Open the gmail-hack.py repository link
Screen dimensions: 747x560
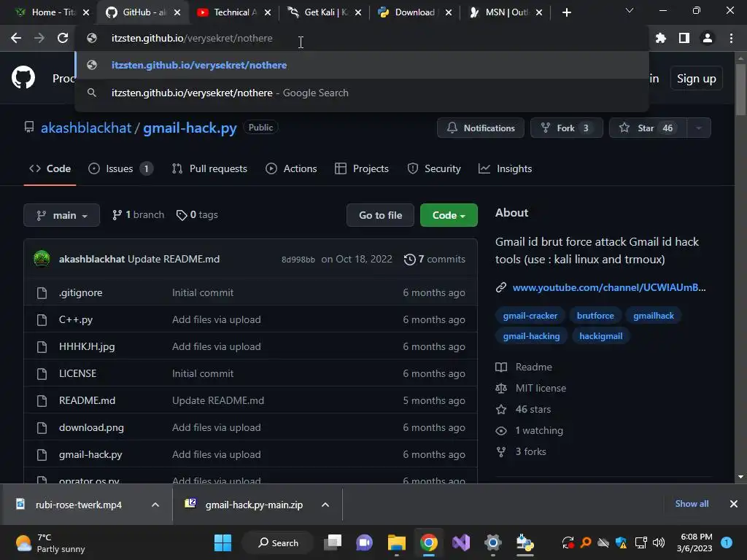click(x=190, y=128)
